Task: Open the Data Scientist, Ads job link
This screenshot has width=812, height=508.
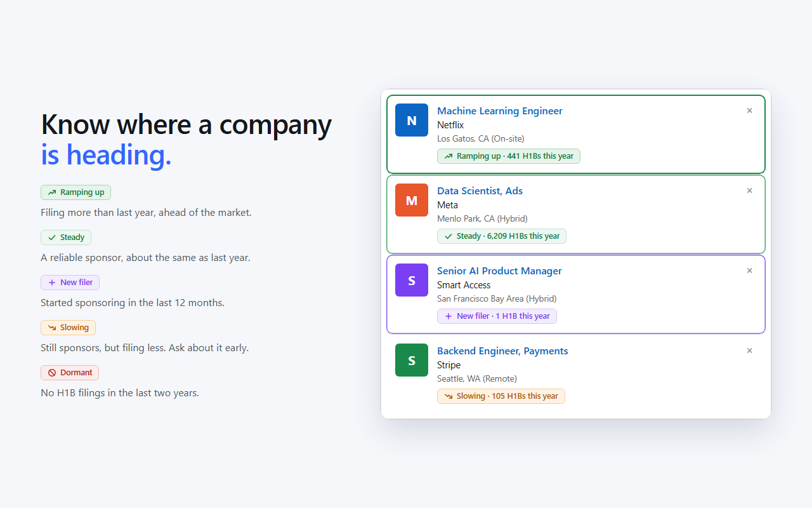Action: point(480,190)
